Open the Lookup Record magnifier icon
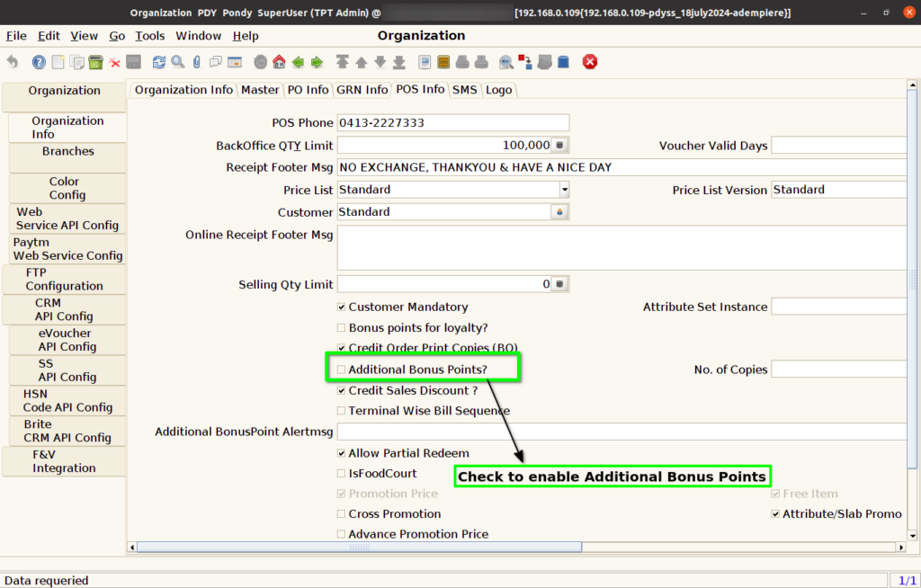The width and height of the screenshot is (921, 588). (178, 62)
